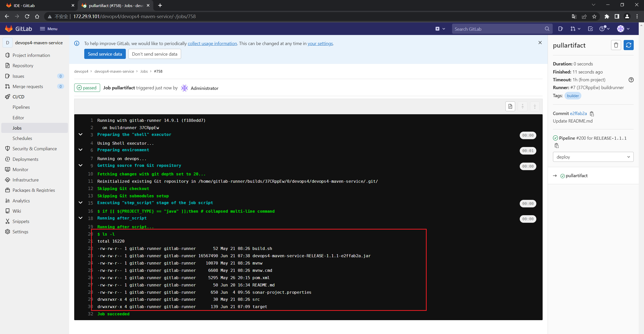644x334 pixels.
Task: Click Don't send service data button
Action: pos(154,54)
